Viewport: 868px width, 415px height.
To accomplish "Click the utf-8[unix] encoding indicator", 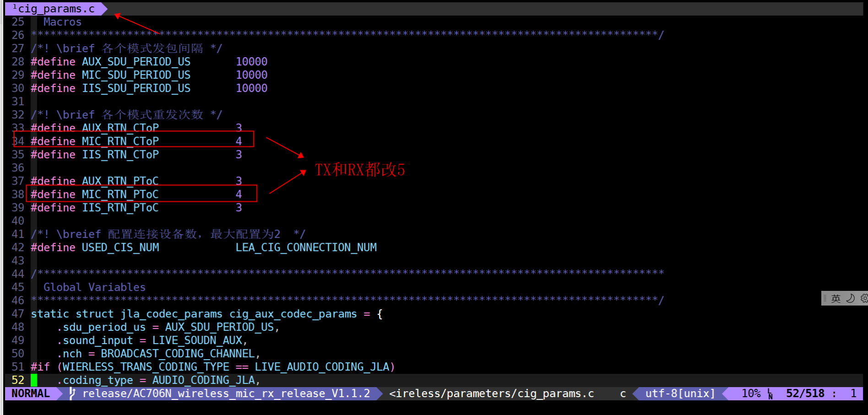I will click(680, 393).
